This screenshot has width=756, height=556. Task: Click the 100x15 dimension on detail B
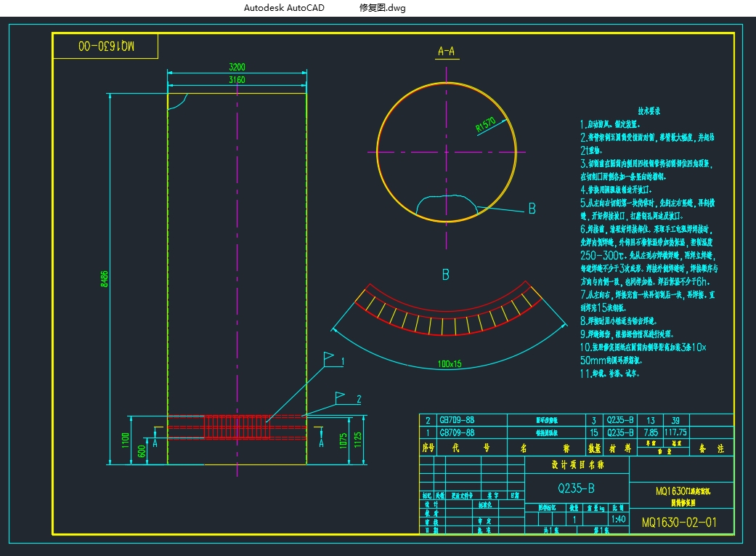click(450, 363)
